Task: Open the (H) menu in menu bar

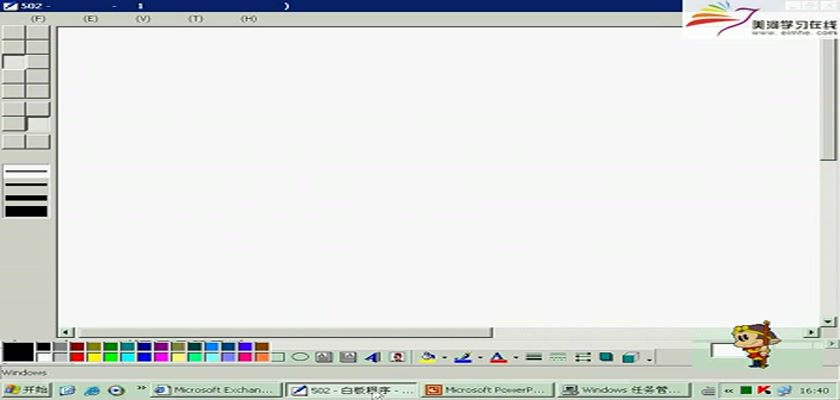Action: click(x=249, y=19)
